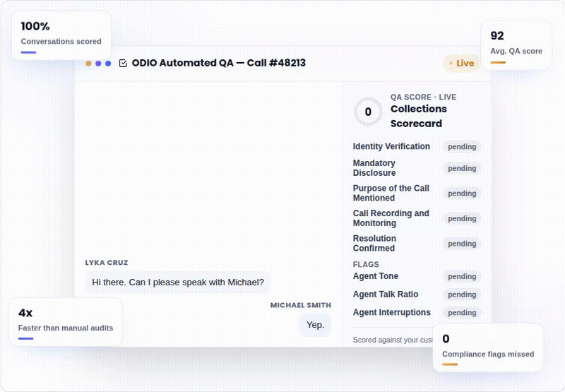Click pending badge for Call Recording and Monitoring
The width and height of the screenshot is (565, 392).
click(462, 219)
